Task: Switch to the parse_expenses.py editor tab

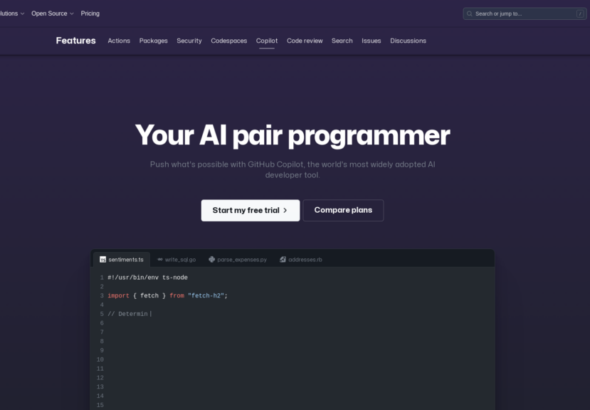Action: click(x=238, y=260)
